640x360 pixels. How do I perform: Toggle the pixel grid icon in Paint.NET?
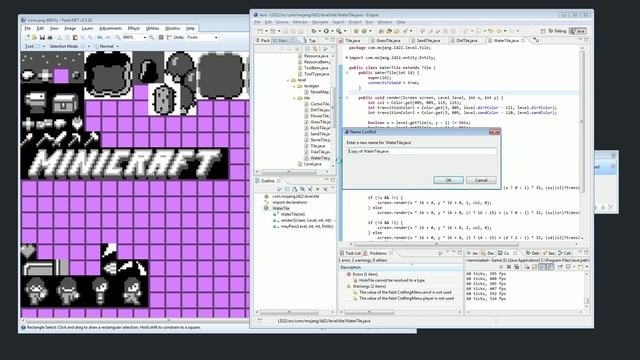(161, 37)
